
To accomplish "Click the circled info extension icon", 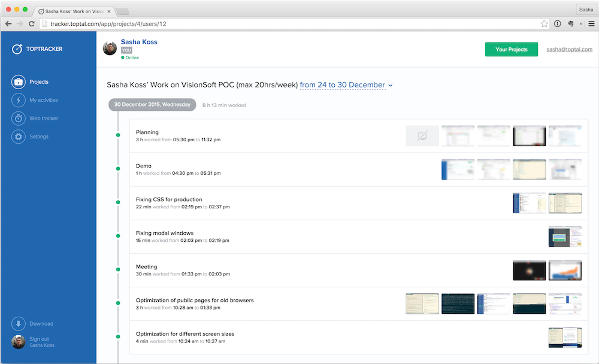I will coord(557,24).
